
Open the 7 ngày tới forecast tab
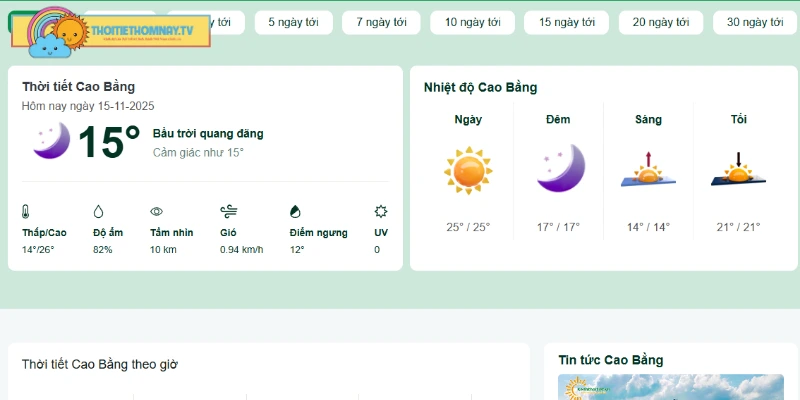click(x=381, y=22)
